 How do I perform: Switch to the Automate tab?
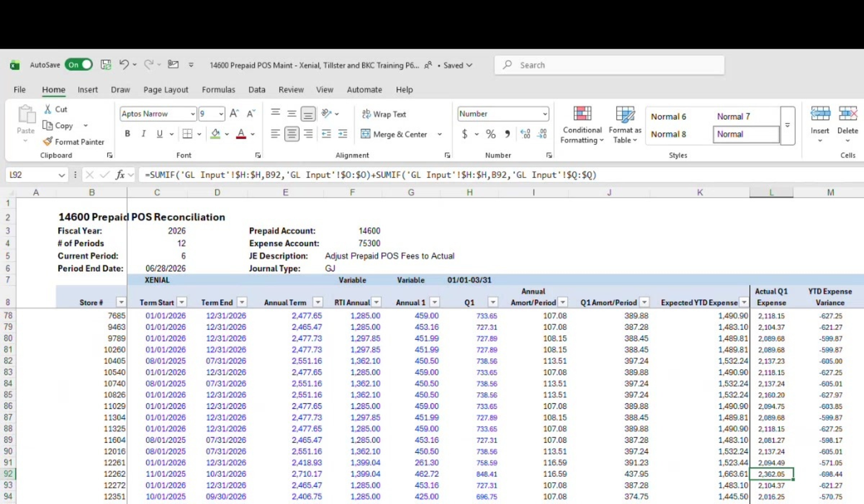[364, 90]
